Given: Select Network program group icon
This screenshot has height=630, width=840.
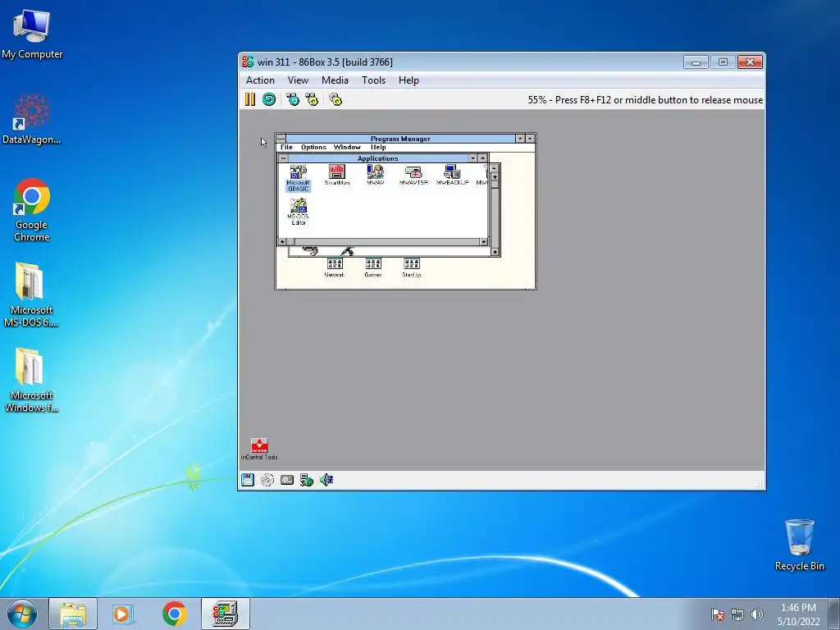Looking at the screenshot, I should pos(335,267).
